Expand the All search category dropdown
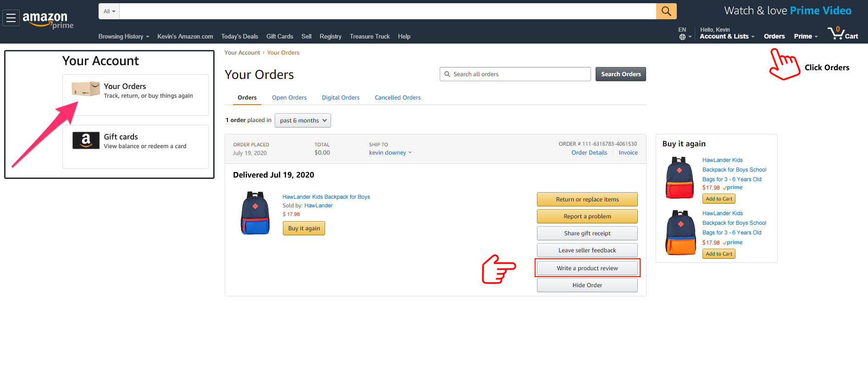868x367 pixels. coord(109,11)
